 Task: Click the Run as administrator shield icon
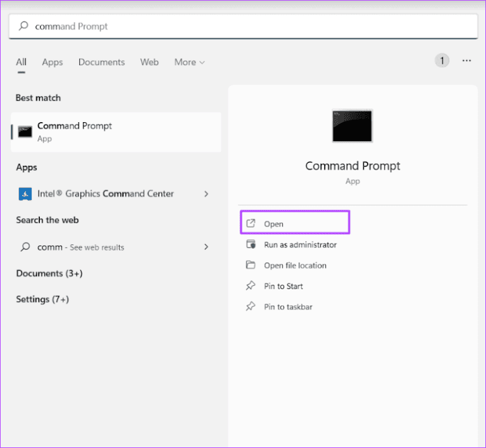point(251,245)
